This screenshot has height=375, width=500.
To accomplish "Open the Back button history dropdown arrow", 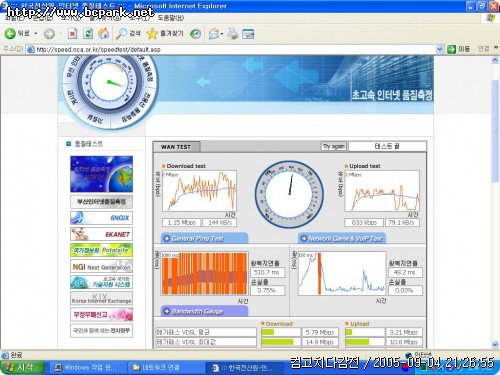I will [36, 34].
